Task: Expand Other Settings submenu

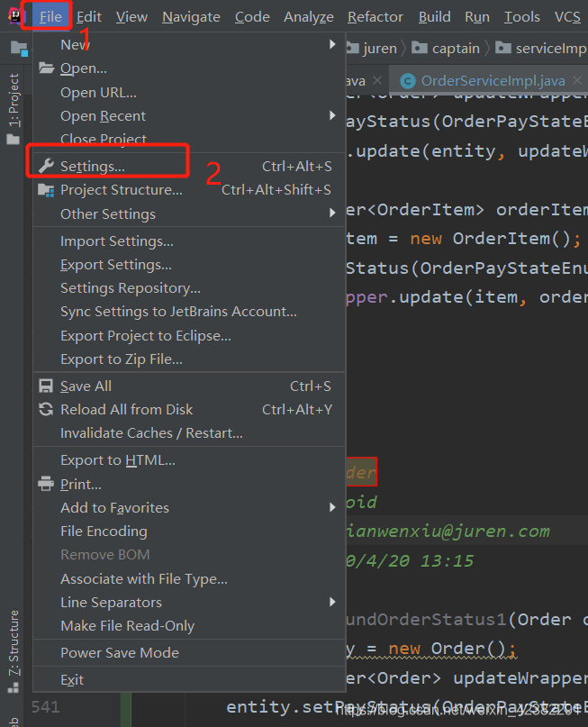Action: tap(189, 214)
